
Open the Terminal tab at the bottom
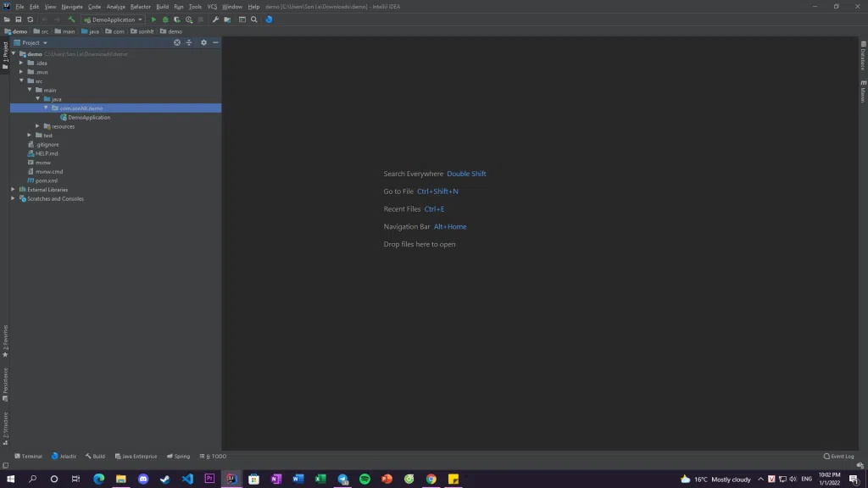tap(28, 457)
